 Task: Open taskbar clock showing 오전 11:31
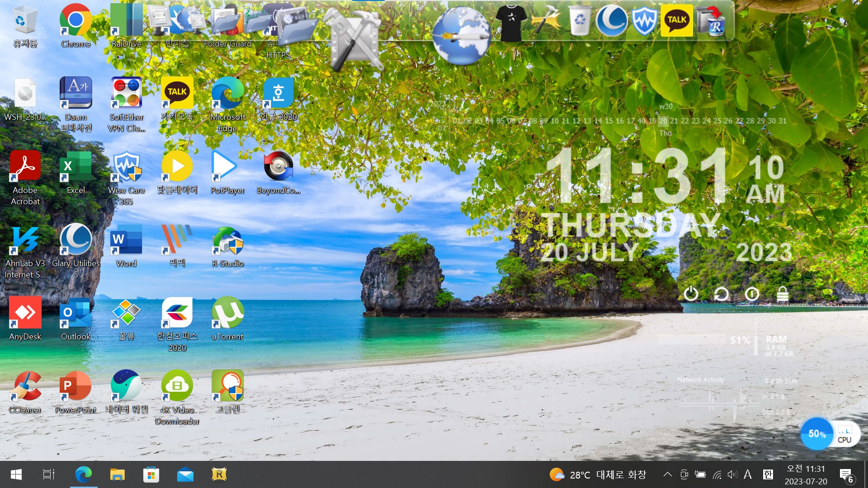pyautogui.click(x=806, y=474)
